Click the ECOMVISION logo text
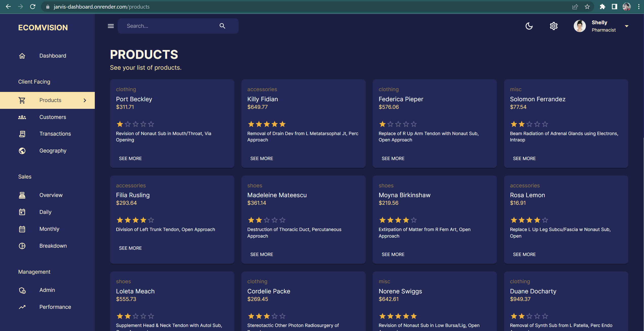644x331 pixels. point(43,28)
